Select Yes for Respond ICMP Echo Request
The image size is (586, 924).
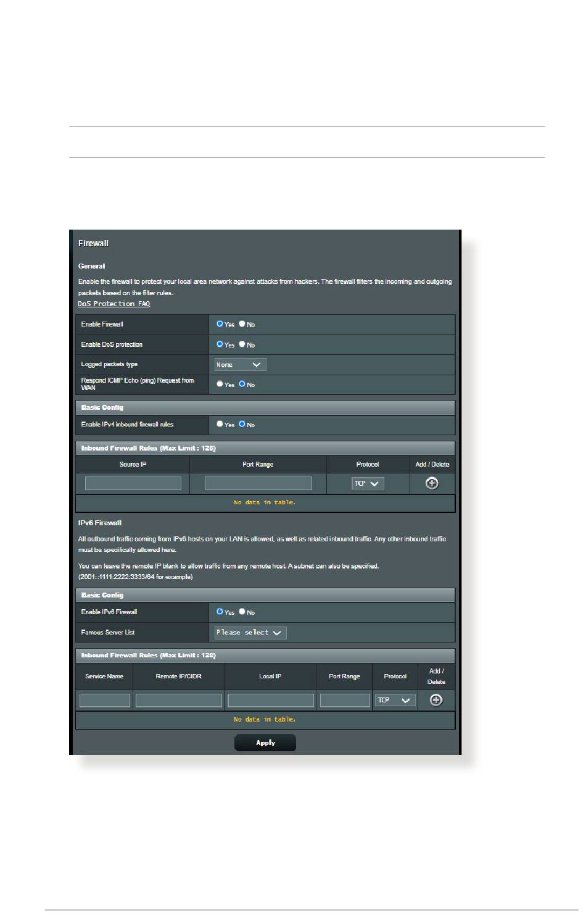(220, 384)
